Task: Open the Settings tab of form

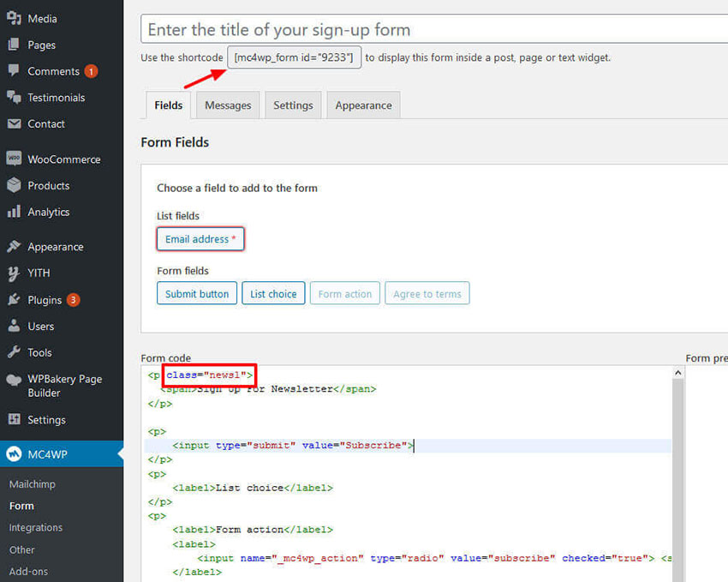Action: pyautogui.click(x=293, y=105)
